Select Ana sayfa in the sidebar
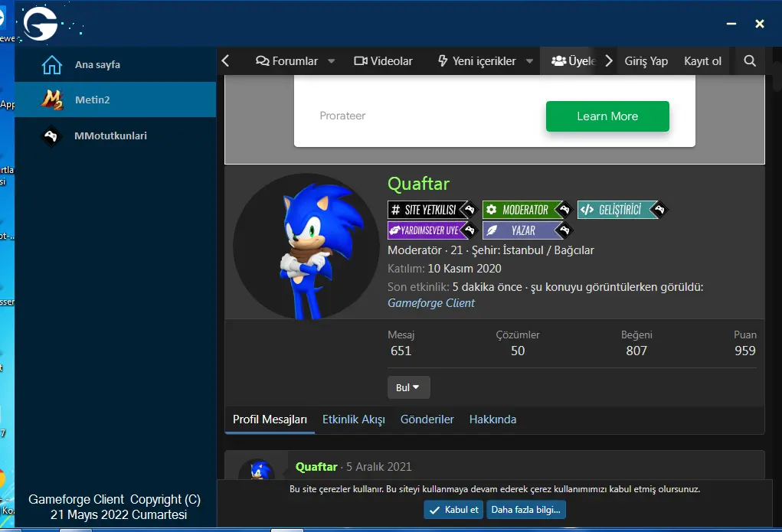 pyautogui.click(x=115, y=64)
